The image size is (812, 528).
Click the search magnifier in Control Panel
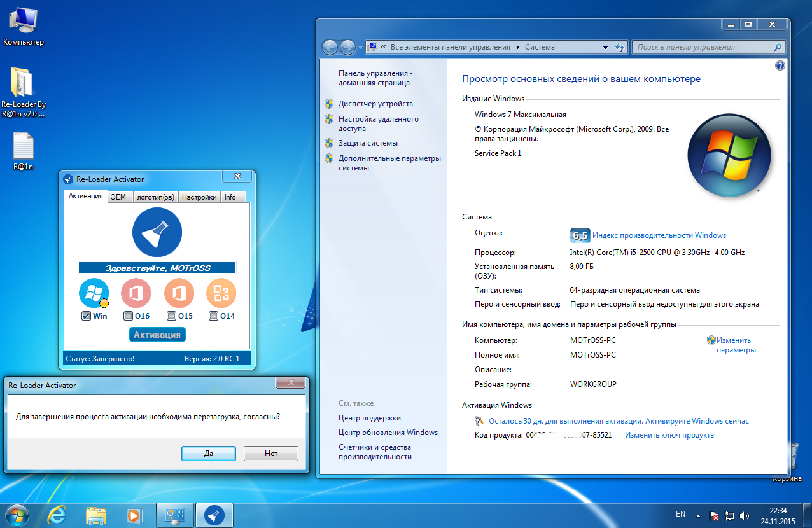pos(777,47)
